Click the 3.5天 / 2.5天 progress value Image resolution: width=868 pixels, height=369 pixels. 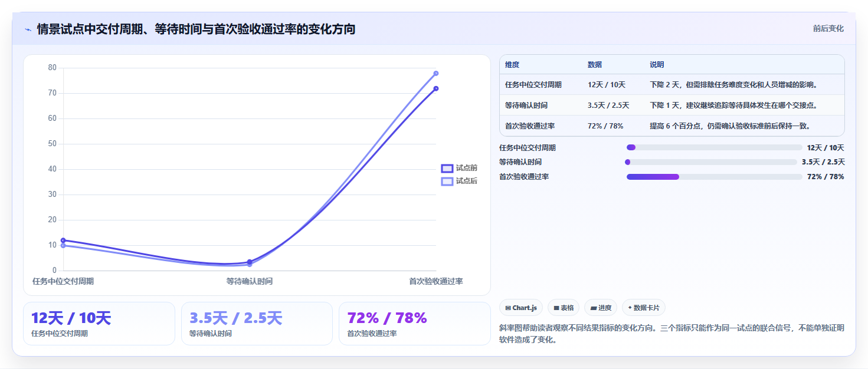pos(823,162)
